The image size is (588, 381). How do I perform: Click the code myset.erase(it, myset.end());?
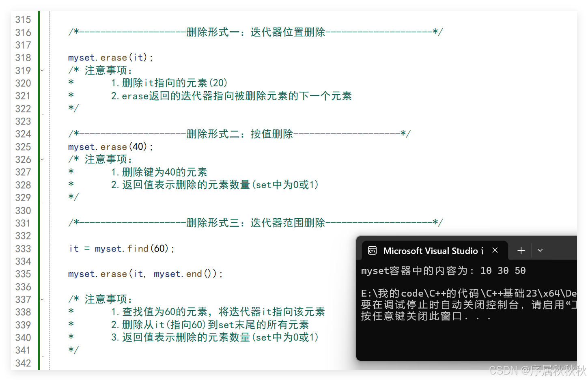point(145,274)
